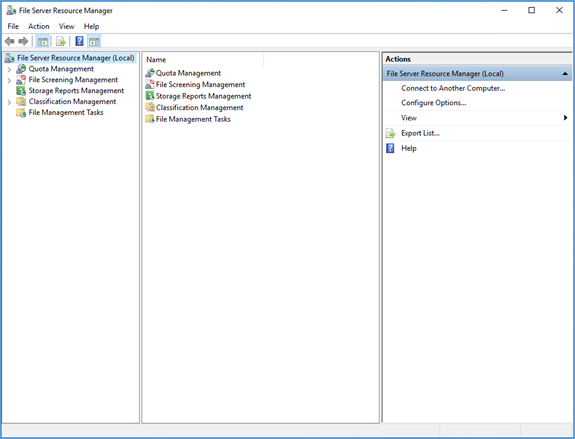Click the Forward arrow toolbar icon
This screenshot has width=575, height=439.
tap(23, 41)
